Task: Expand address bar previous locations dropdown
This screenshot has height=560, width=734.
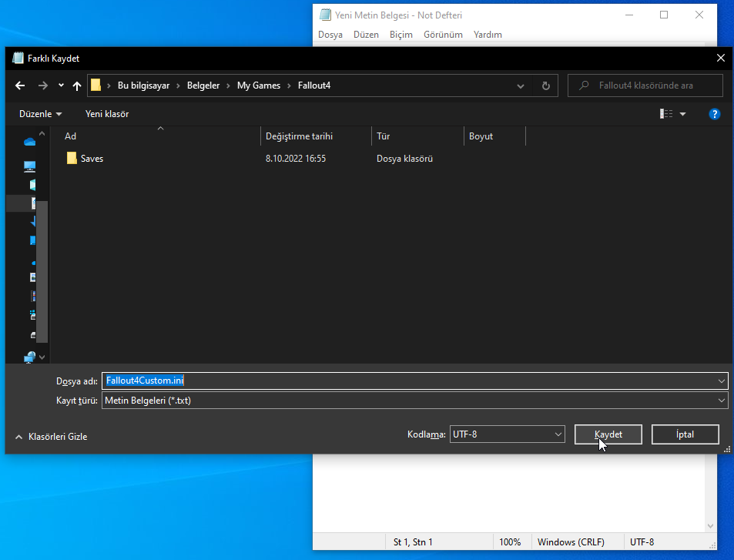Action: click(x=520, y=86)
